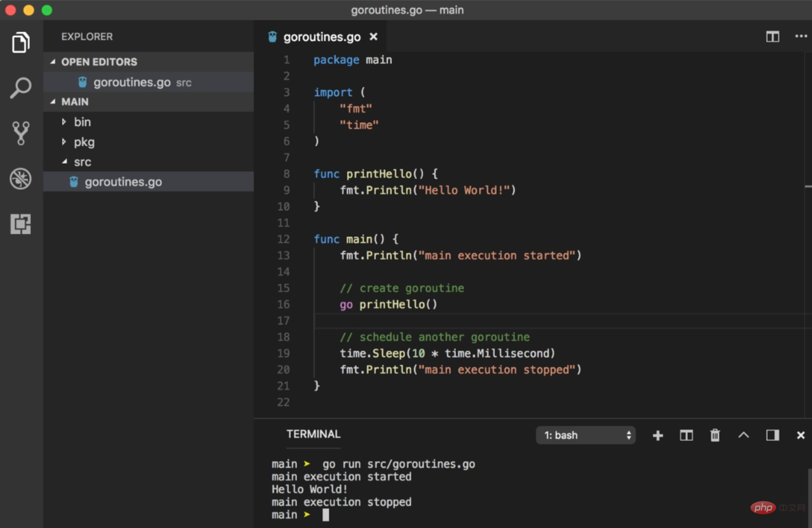Collapse the src folder
The width and height of the screenshot is (812, 528).
click(82, 162)
